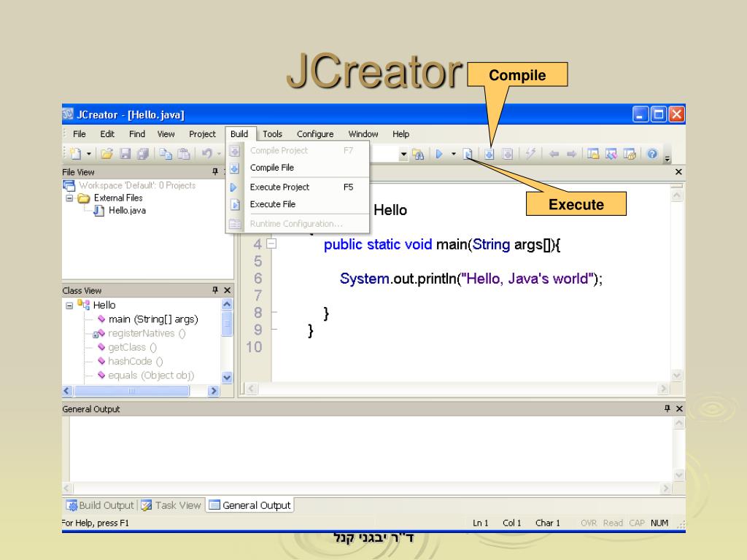The width and height of the screenshot is (747, 560).
Task: Toggle the Class View panel icon
Action: pos(611,154)
